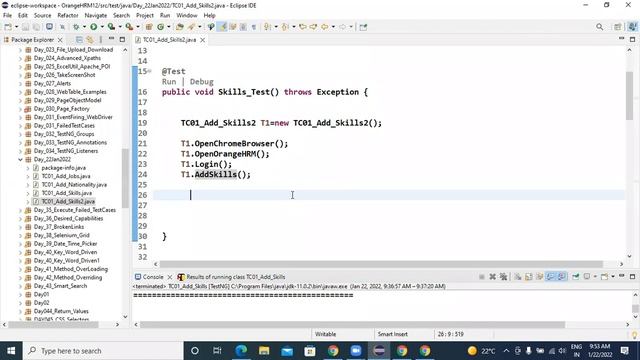Open the Navigate menu
This screenshot has height=360, width=640.
click(x=96, y=16)
